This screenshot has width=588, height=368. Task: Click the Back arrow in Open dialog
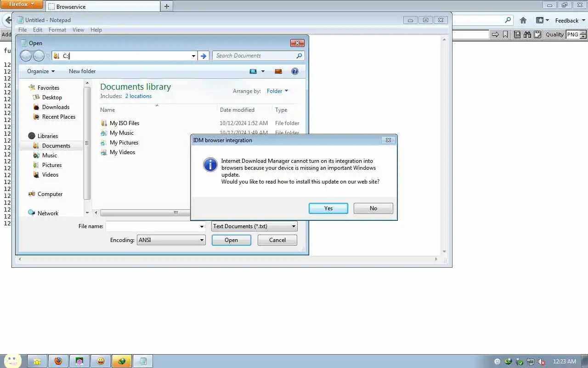click(26, 56)
